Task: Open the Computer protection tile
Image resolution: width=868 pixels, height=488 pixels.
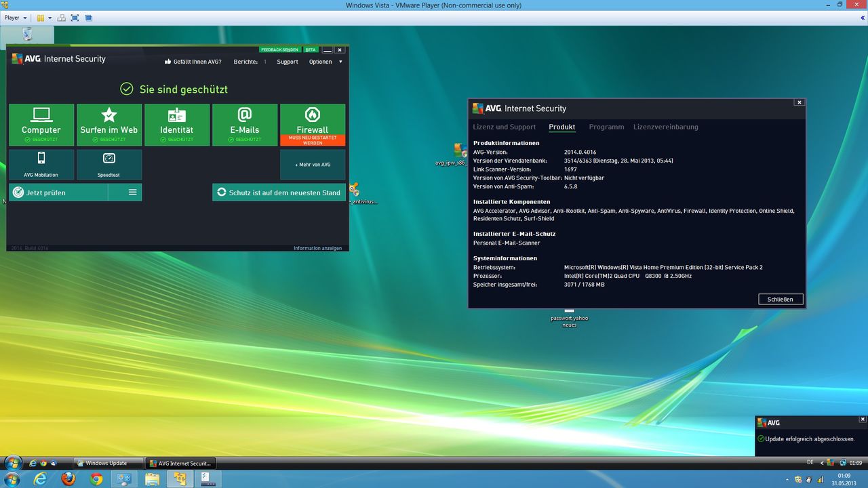Action: (x=41, y=125)
